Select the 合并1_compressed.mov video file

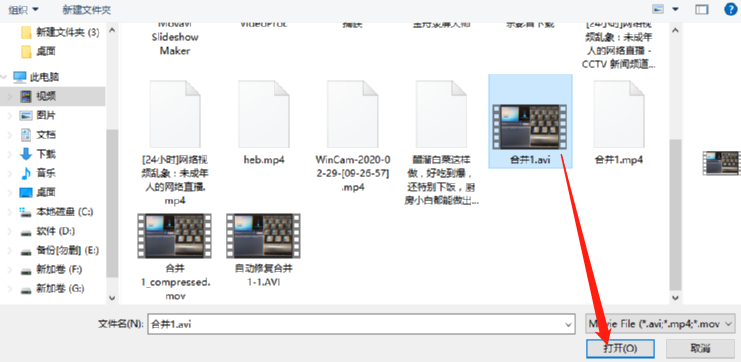tap(174, 255)
